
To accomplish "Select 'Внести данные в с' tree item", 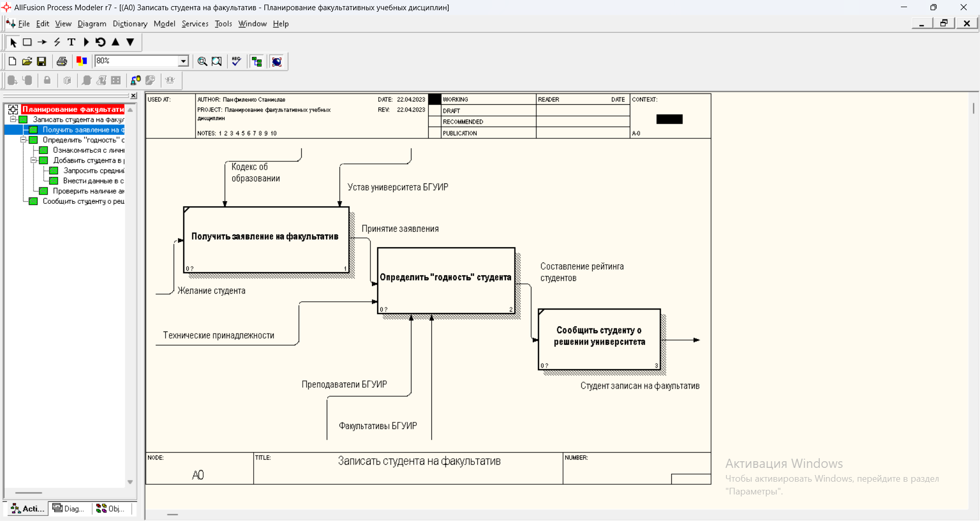I will pyautogui.click(x=93, y=181).
